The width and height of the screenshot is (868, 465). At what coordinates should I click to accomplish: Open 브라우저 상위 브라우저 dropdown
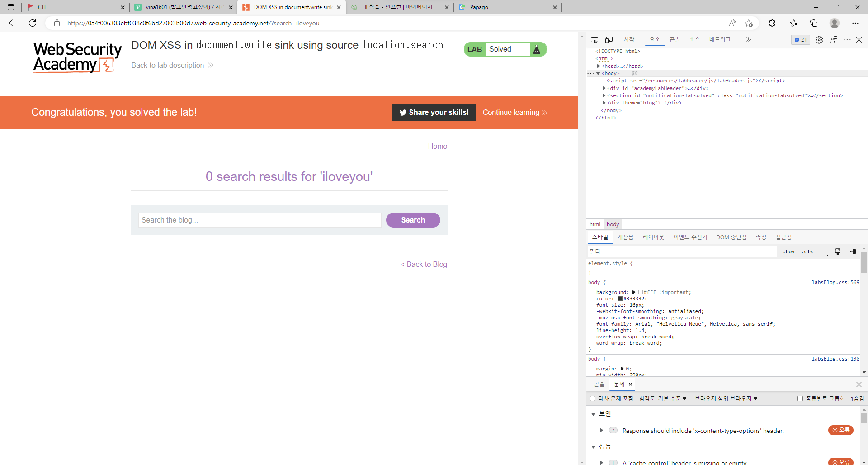726,399
